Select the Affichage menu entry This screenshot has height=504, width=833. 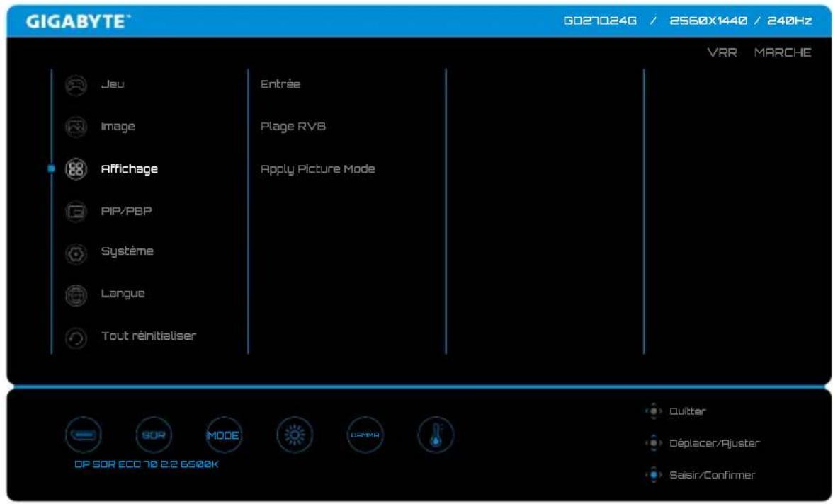coord(129,169)
